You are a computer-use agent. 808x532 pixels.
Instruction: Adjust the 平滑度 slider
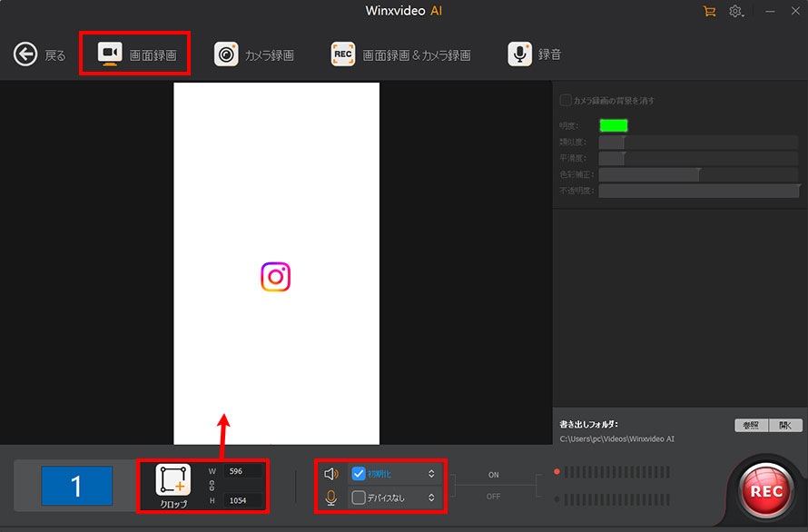(698, 158)
